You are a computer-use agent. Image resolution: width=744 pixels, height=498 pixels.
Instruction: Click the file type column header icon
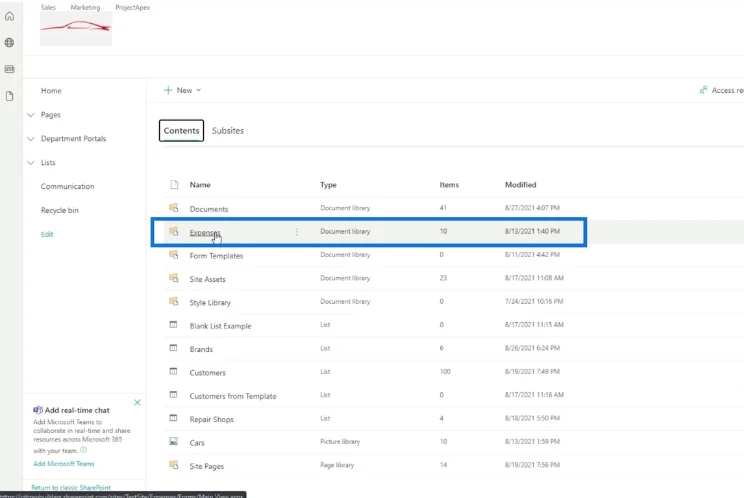pos(174,184)
